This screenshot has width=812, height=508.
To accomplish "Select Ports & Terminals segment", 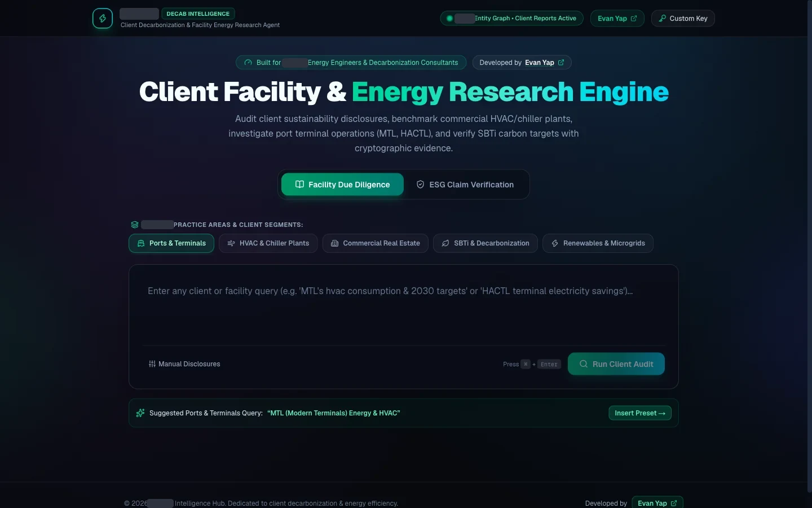I will click(171, 243).
